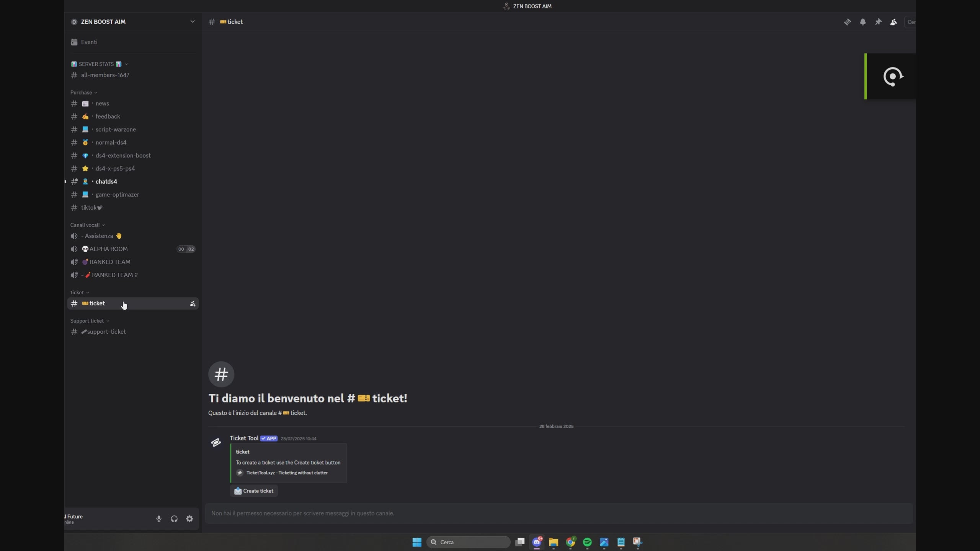Open Task View in taskbar
980x551 pixels.
(520, 542)
